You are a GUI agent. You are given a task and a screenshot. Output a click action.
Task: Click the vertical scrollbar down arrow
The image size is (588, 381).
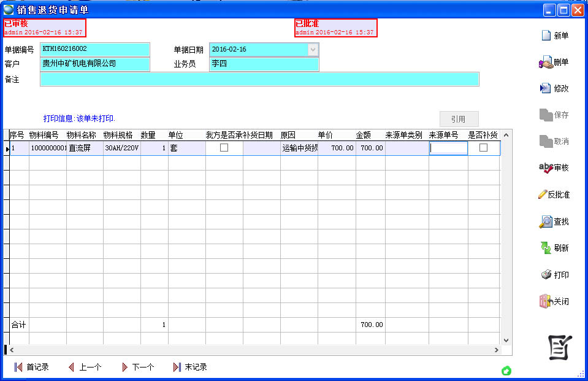(506, 340)
